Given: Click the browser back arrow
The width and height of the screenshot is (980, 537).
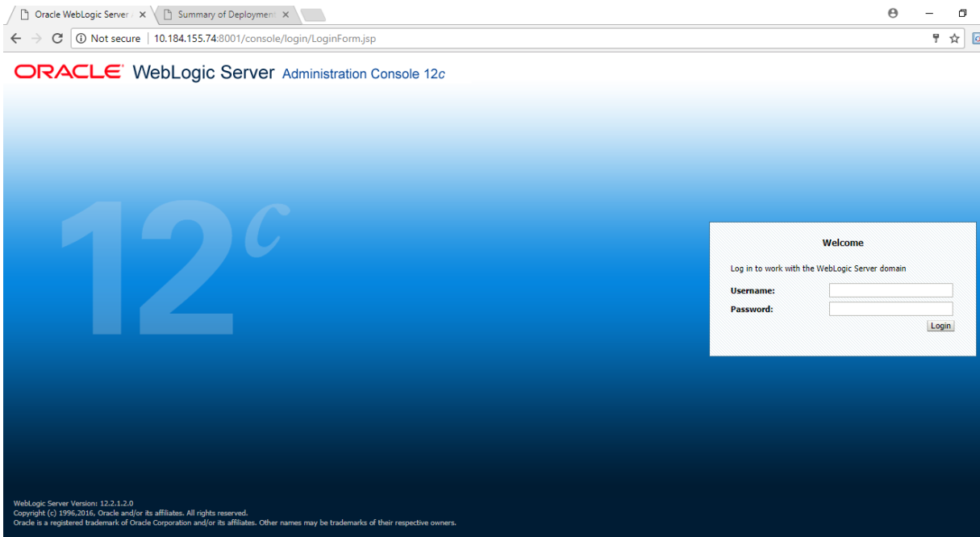Looking at the screenshot, I should 16,39.
